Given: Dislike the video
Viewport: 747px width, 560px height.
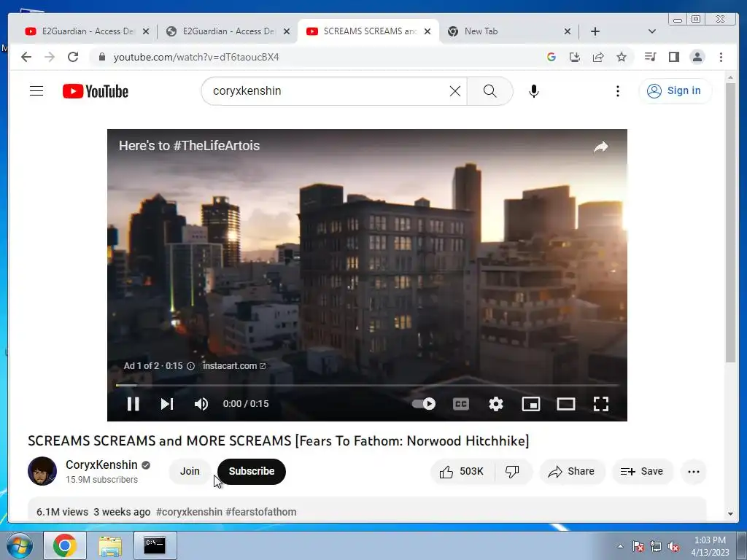Looking at the screenshot, I should (x=512, y=472).
